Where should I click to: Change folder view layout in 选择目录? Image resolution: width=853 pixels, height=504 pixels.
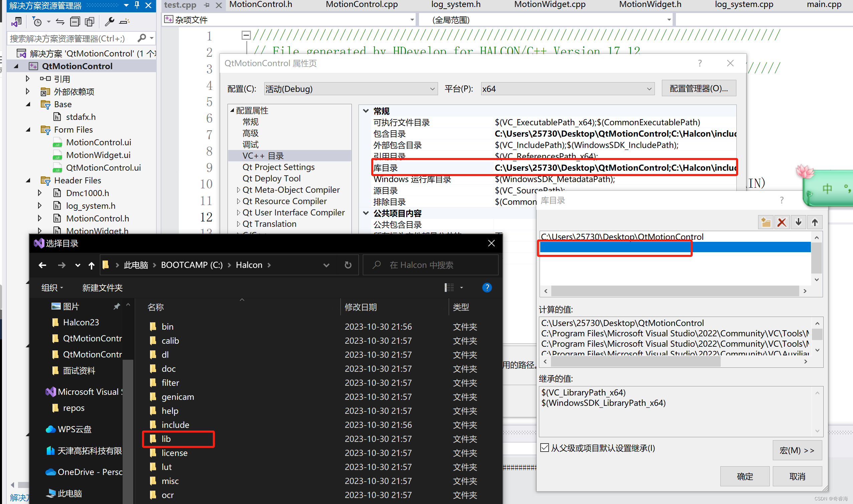click(449, 288)
